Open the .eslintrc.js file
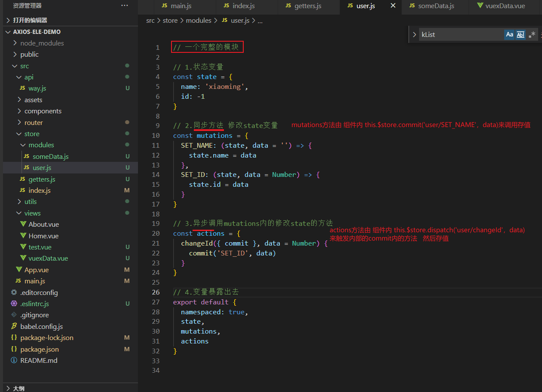 point(70,304)
